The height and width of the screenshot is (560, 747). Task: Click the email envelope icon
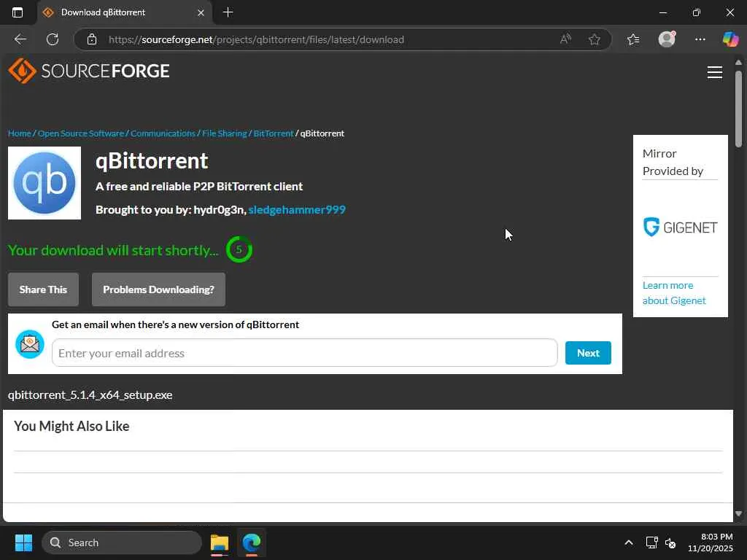pos(30,344)
